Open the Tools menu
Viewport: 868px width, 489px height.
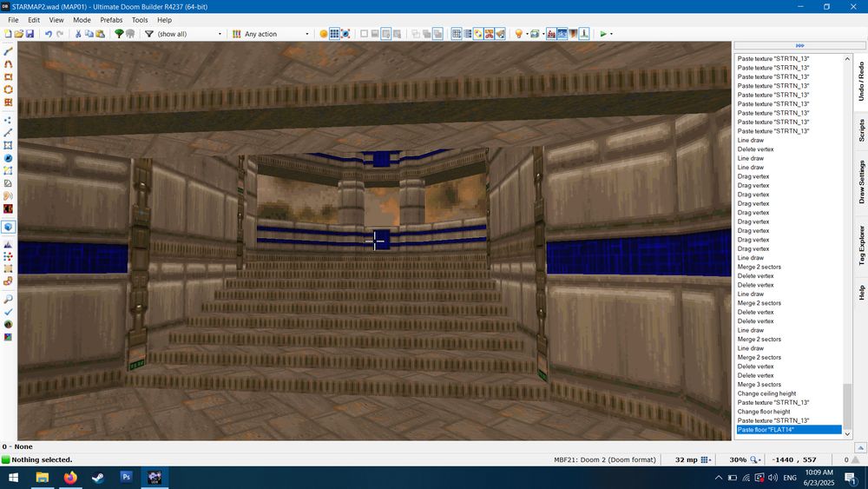pyautogui.click(x=140, y=19)
